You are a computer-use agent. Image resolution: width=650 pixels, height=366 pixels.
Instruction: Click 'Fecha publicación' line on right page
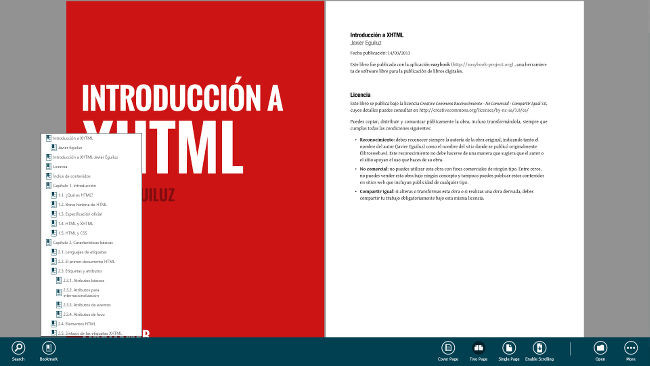point(380,53)
